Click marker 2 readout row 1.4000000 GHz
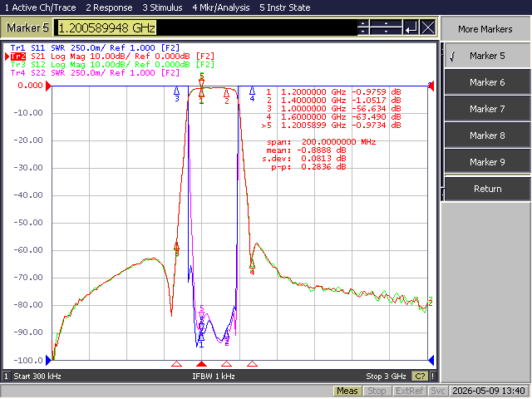532x399 pixels. coord(333,101)
